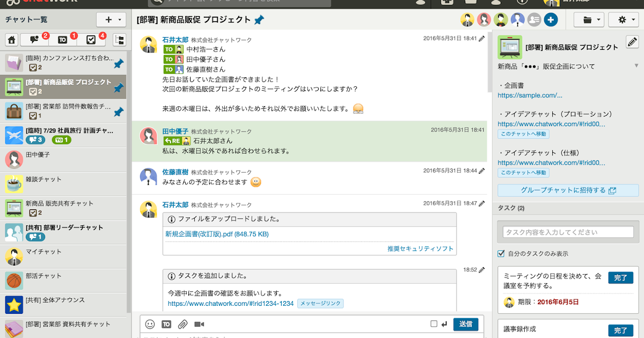
Task: Collapse the タスク (2) section header
Action: click(x=568, y=208)
